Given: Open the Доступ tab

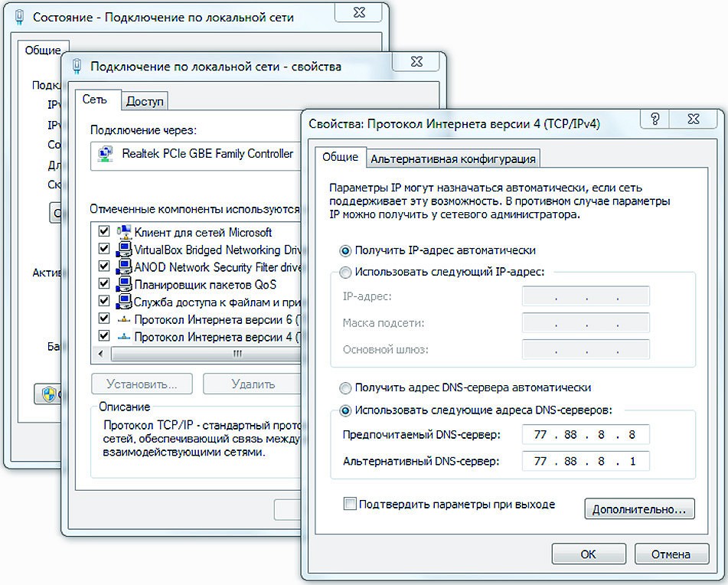Looking at the screenshot, I should click(145, 101).
